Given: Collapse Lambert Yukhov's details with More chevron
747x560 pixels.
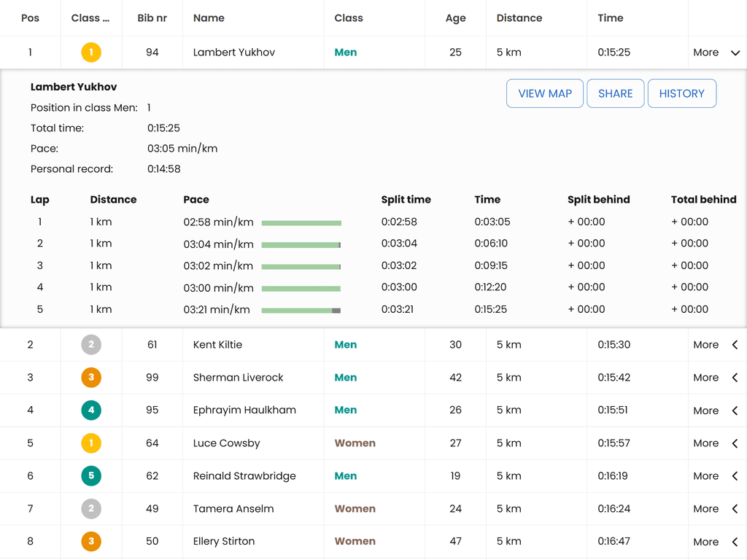Looking at the screenshot, I should [x=735, y=52].
